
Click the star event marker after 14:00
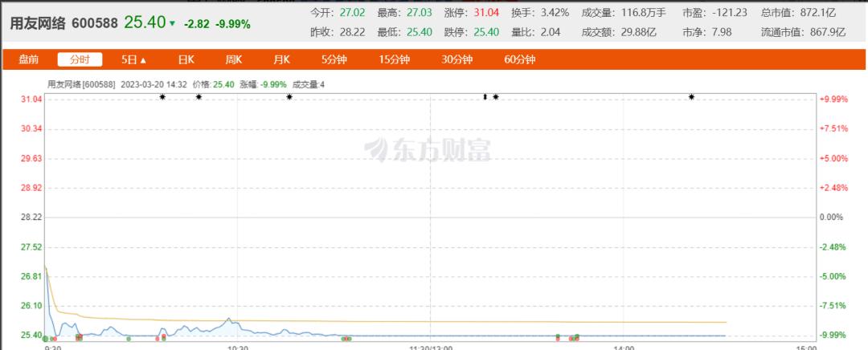coord(691,97)
